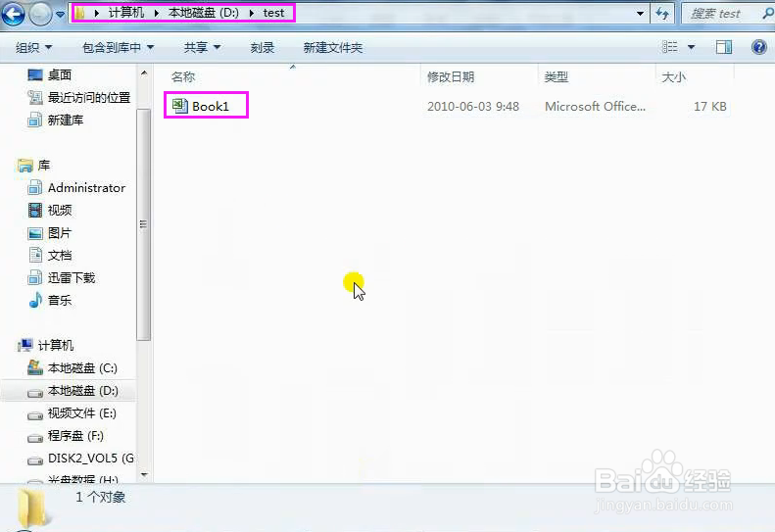Click the 迅雷下载 library icon
This screenshot has width=775, height=532.
point(35,278)
